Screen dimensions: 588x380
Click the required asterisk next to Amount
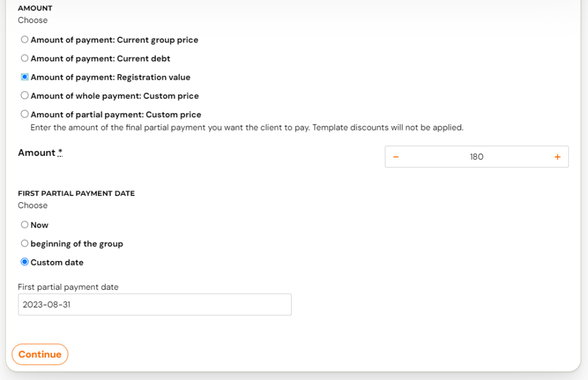(x=60, y=152)
